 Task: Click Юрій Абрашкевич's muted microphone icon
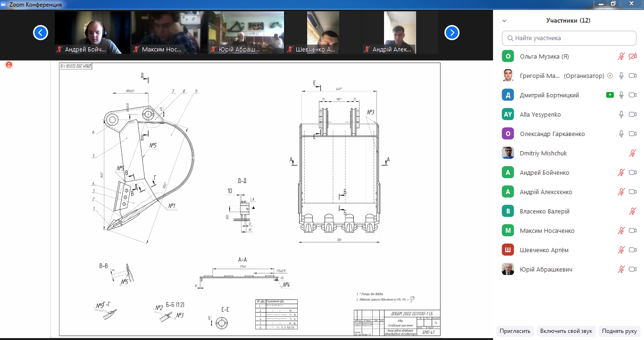tap(621, 269)
